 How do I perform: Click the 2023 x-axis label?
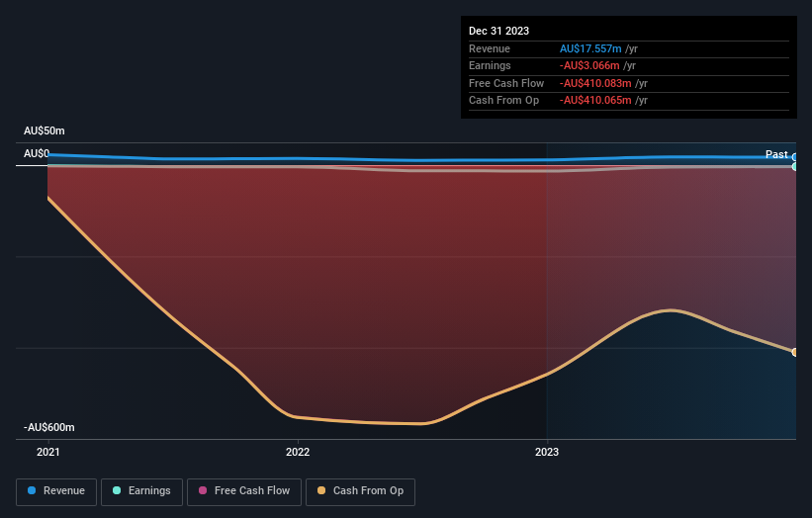(x=547, y=452)
